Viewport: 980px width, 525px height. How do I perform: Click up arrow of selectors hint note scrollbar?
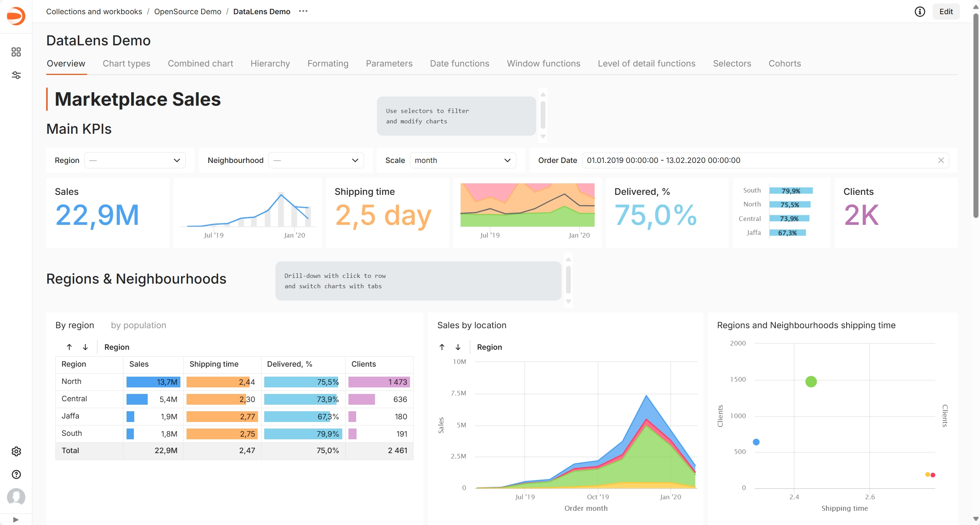pos(543,95)
